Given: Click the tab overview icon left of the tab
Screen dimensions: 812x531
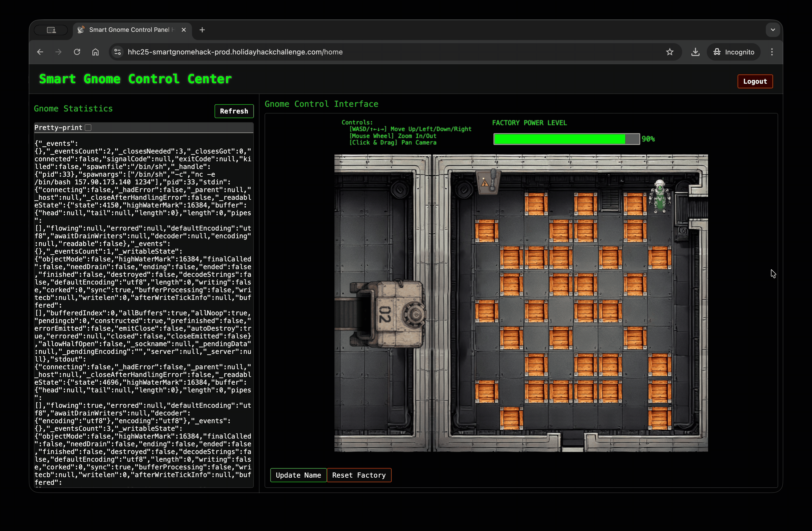Looking at the screenshot, I should click(51, 30).
